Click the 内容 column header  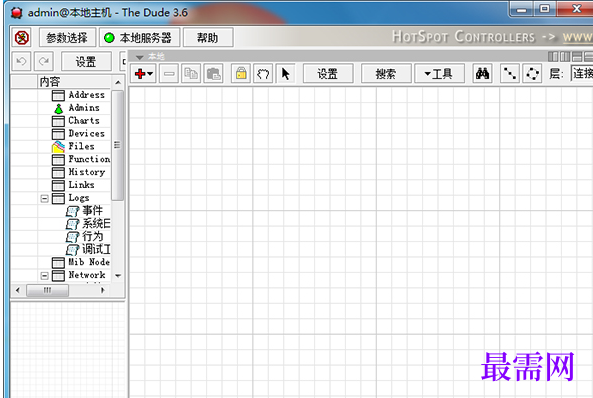pyautogui.click(x=75, y=81)
